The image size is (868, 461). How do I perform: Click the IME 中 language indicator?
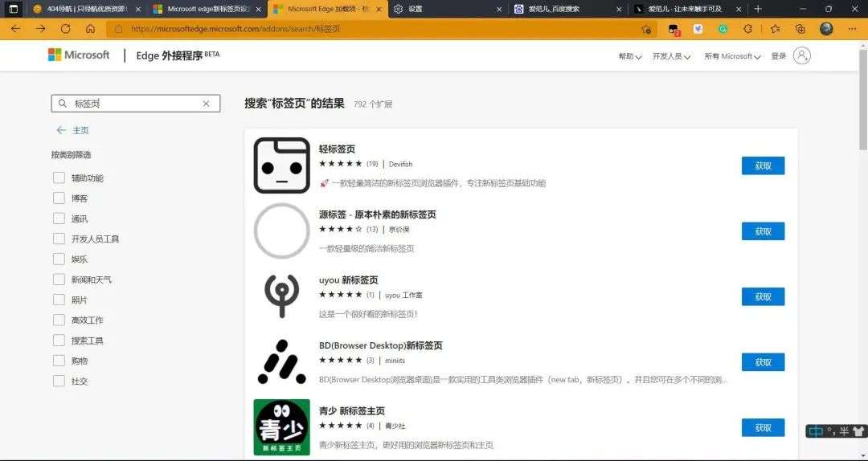coord(816,431)
